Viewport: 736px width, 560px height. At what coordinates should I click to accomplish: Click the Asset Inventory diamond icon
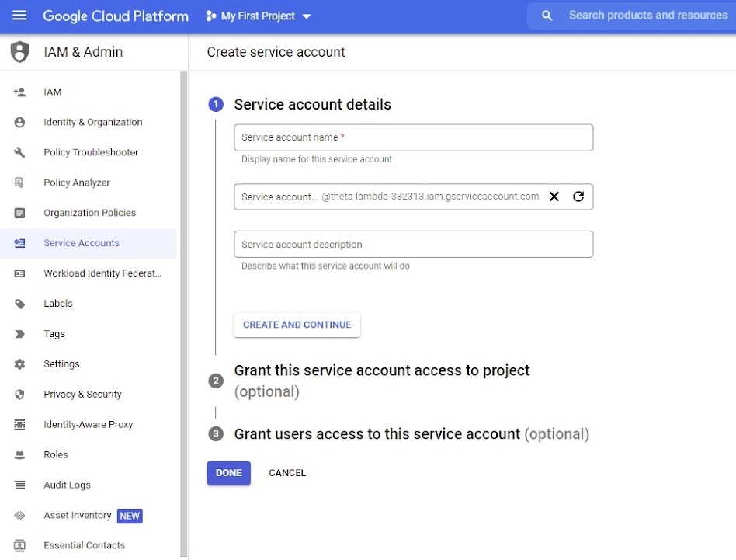tap(19, 516)
